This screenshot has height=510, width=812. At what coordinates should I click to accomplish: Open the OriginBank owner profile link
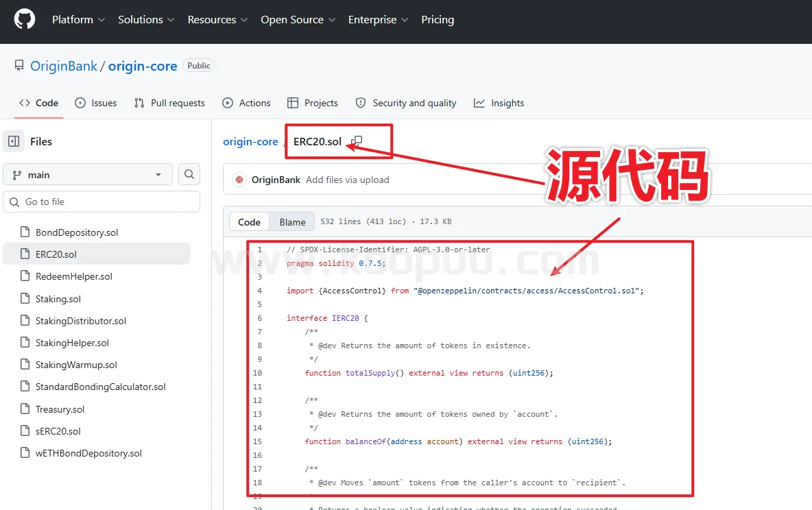(x=64, y=66)
